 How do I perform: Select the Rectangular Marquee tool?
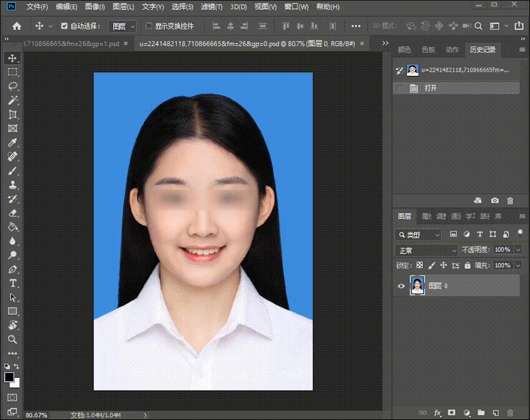tap(12, 72)
